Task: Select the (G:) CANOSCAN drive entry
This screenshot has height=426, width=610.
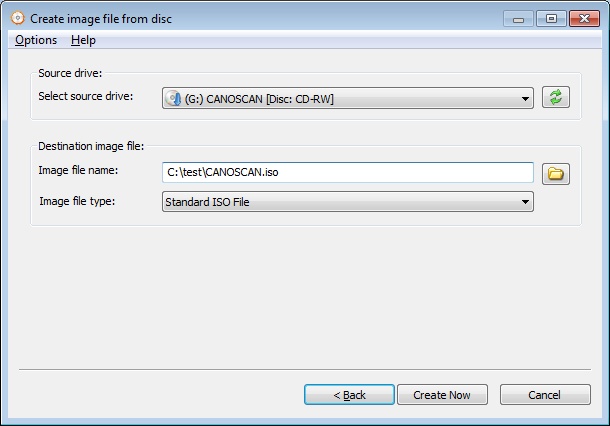Action: [348, 98]
